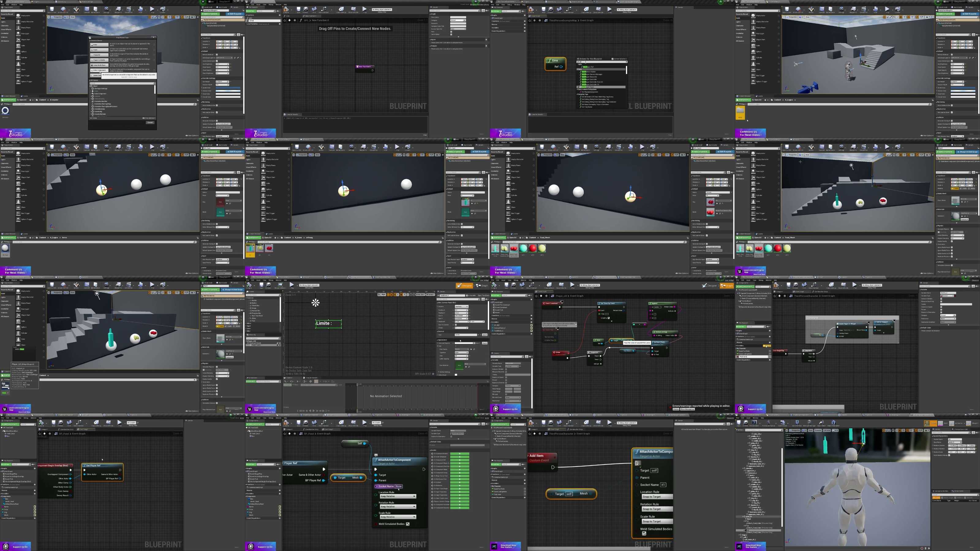Image resolution: width=980 pixels, height=551 pixels.
Task: Click Play toolbar icon in Pick Parent Class frame
Action: pyautogui.click(x=152, y=9)
